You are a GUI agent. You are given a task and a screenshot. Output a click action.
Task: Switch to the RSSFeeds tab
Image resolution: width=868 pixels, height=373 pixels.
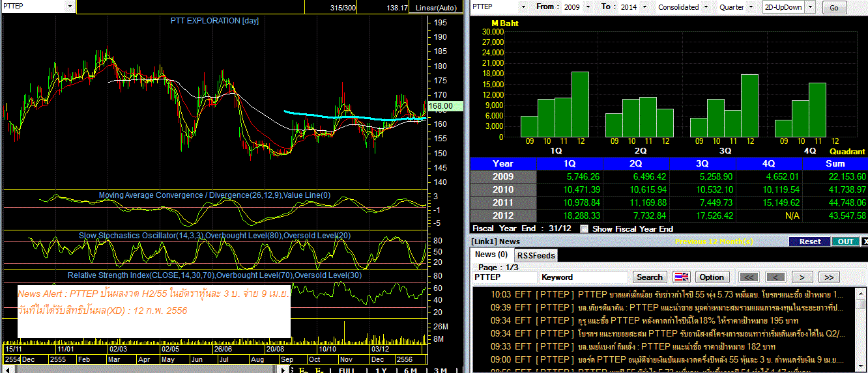tap(536, 256)
